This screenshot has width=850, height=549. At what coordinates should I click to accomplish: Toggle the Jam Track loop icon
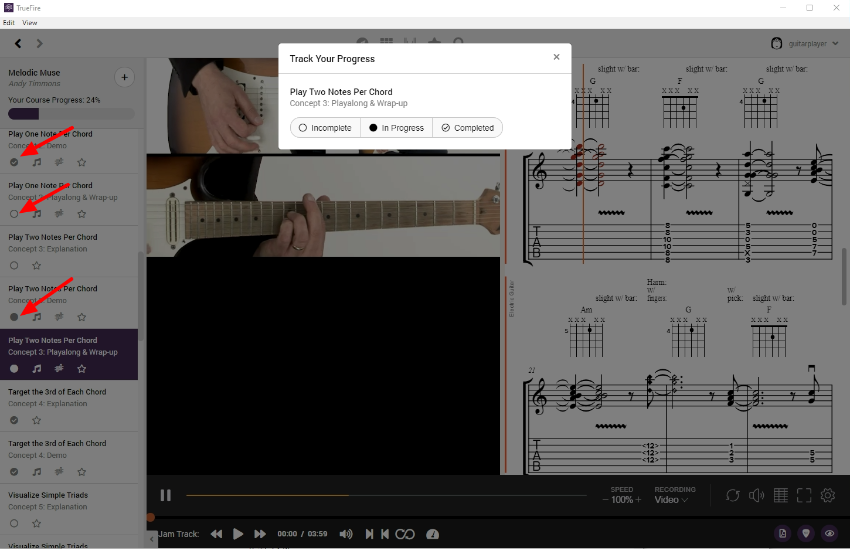pyautogui.click(x=405, y=534)
